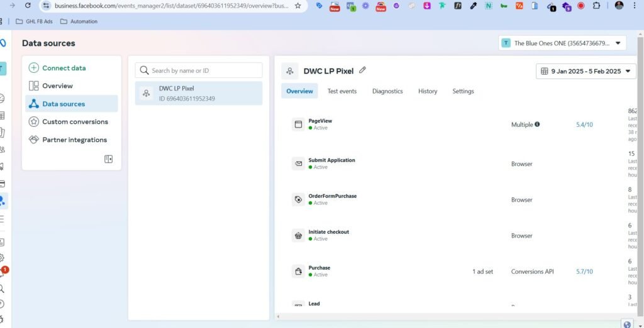The image size is (644, 328).
Task: Click the Partner integrations handshake icon
Action: 34,139
